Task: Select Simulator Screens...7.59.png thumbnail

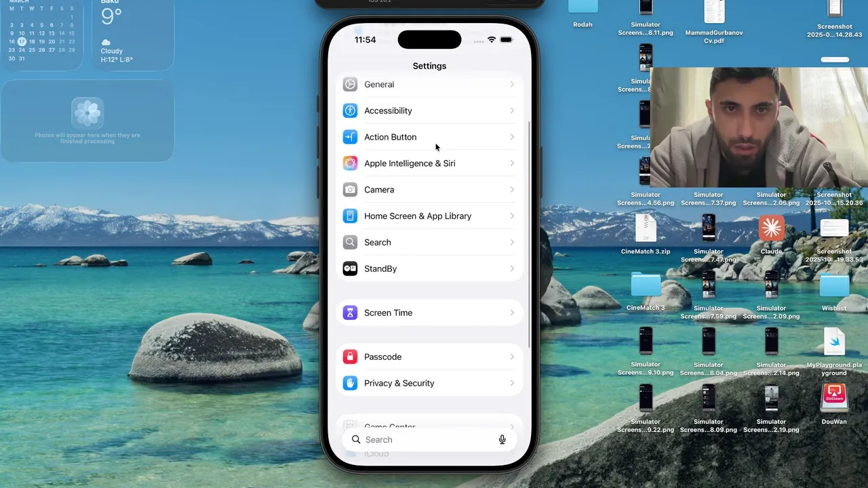Action: coord(709,285)
